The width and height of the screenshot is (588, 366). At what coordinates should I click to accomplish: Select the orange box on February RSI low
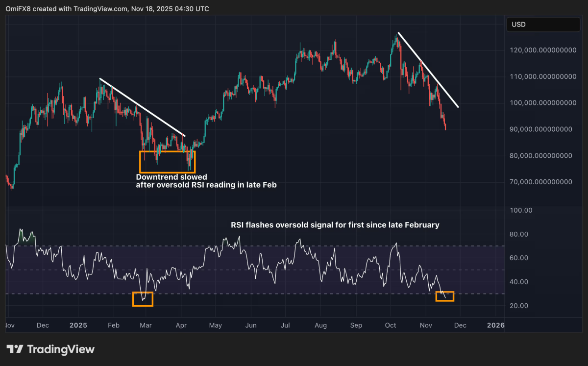(143, 299)
